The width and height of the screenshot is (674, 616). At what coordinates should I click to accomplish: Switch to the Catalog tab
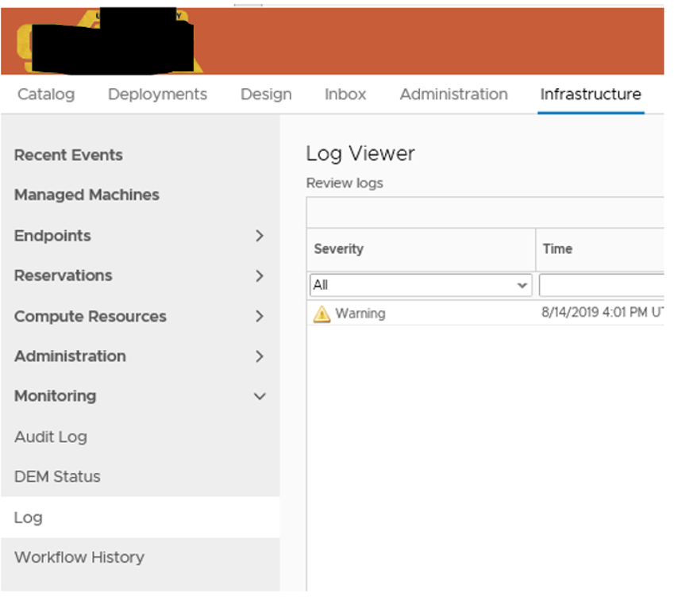pos(46,94)
